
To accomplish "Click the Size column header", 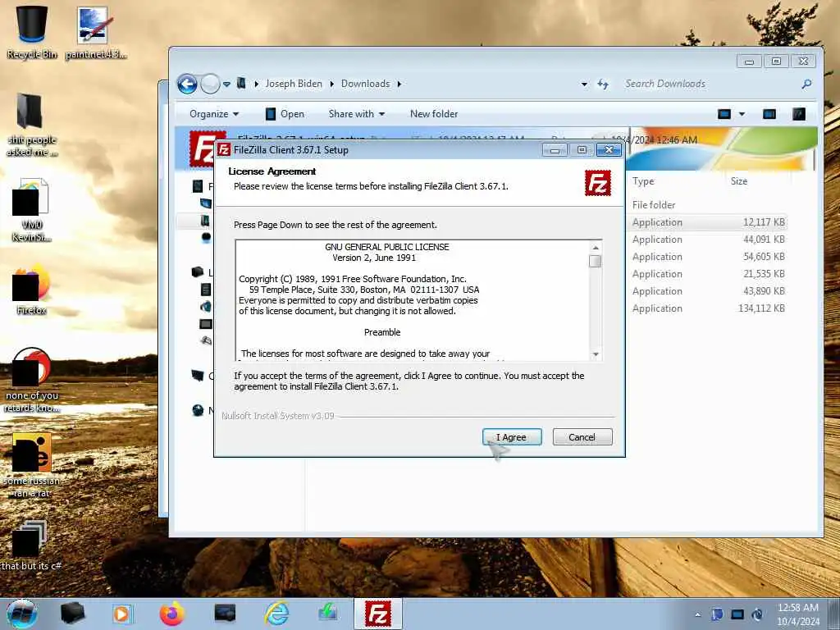I will click(739, 181).
